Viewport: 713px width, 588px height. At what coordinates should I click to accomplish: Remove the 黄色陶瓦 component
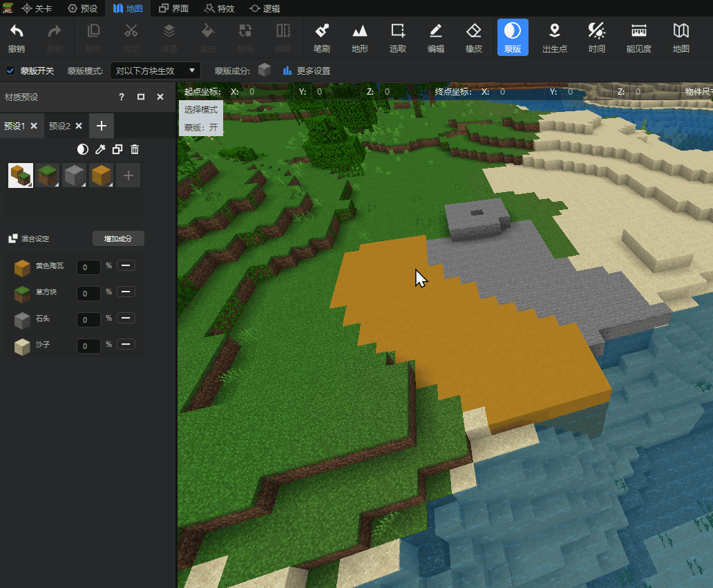pos(126,265)
